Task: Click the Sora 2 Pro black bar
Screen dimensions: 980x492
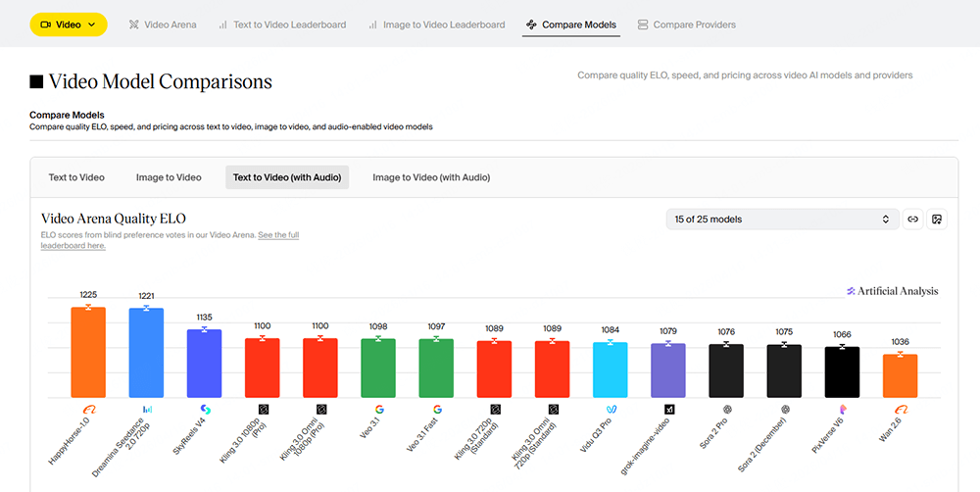Action: click(726, 371)
